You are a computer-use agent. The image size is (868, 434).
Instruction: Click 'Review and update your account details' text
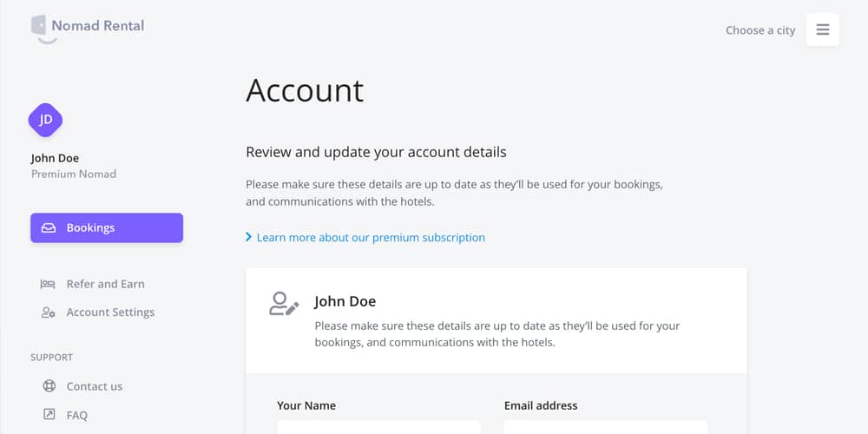tap(376, 152)
